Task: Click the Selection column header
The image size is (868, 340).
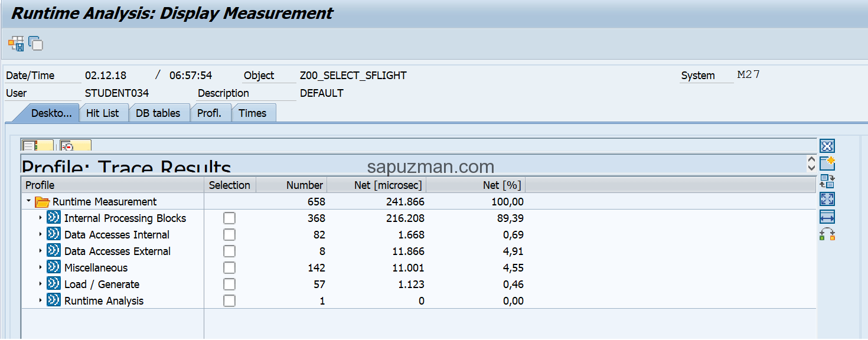Action: (230, 185)
